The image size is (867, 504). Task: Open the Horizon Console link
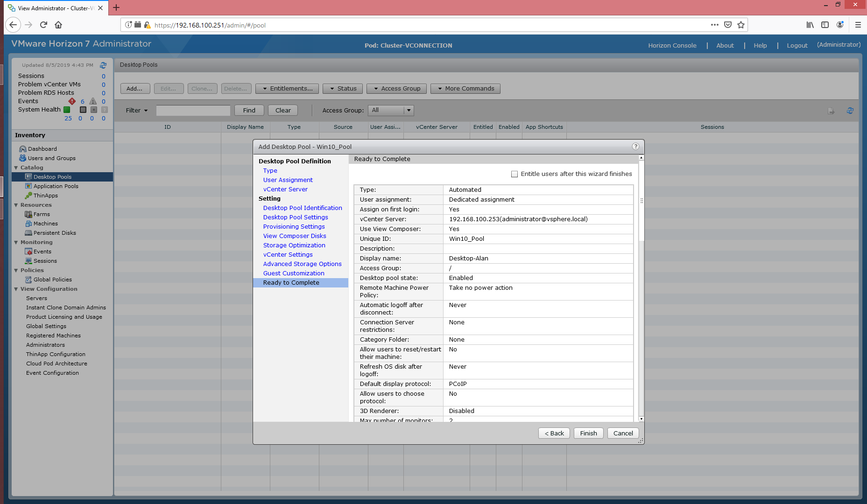[x=672, y=45]
